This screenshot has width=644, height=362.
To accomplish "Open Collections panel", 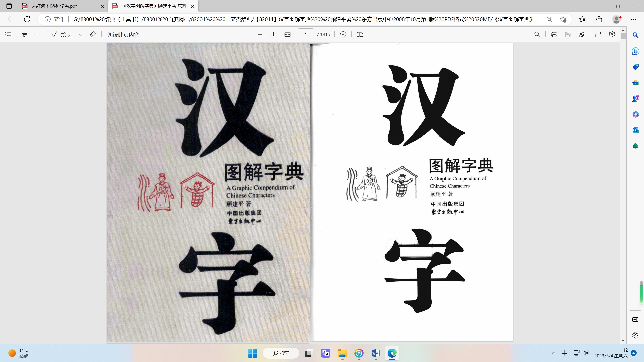I will [x=599, y=19].
